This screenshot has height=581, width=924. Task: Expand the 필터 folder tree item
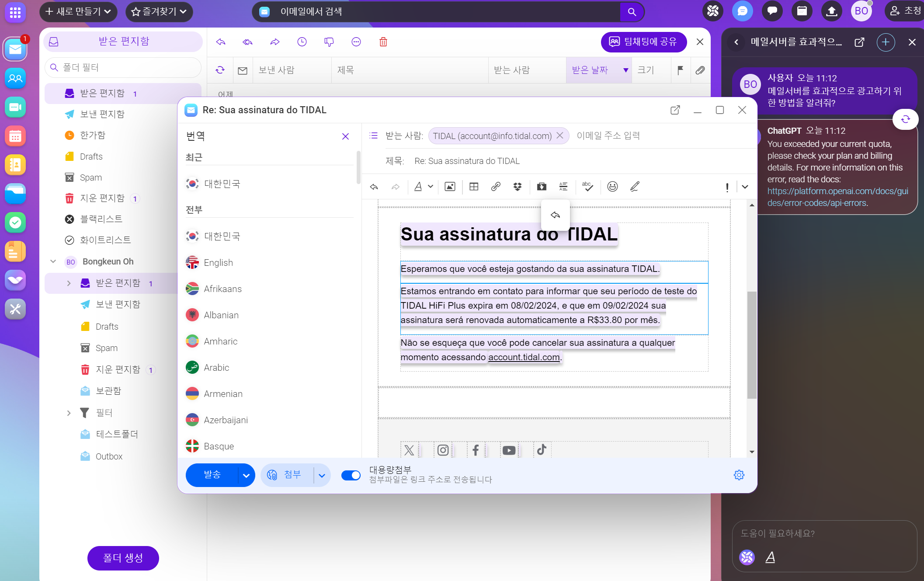(x=69, y=413)
